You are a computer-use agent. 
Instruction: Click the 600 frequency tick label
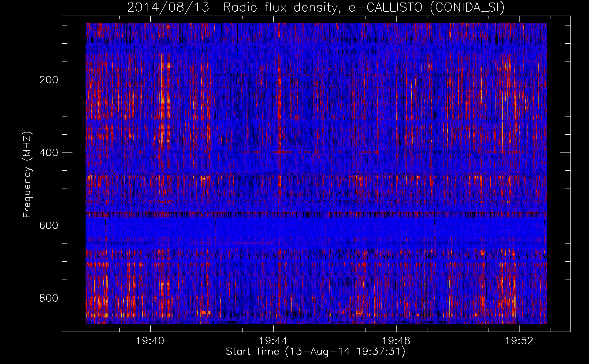point(49,225)
